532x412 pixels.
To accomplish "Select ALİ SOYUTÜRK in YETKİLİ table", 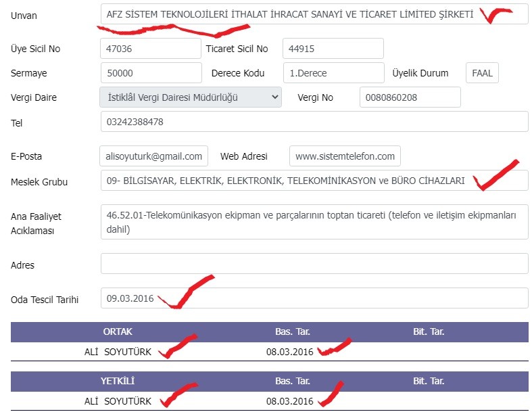I will click(118, 401).
